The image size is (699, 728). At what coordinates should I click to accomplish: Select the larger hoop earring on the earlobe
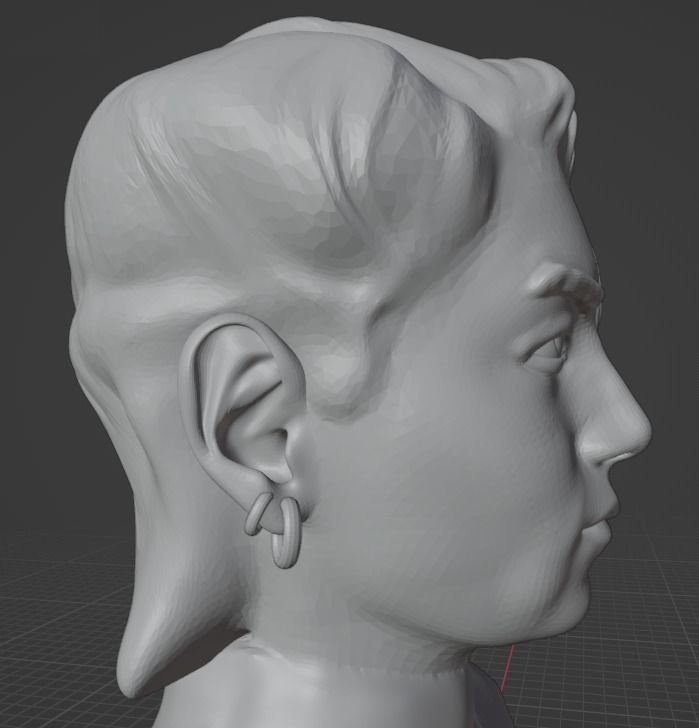pos(284,533)
